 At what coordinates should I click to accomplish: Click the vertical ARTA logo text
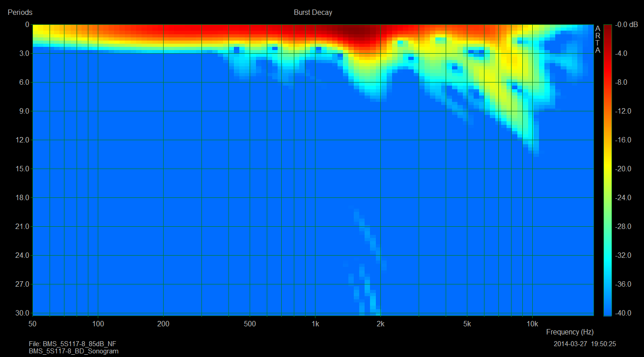coord(598,39)
